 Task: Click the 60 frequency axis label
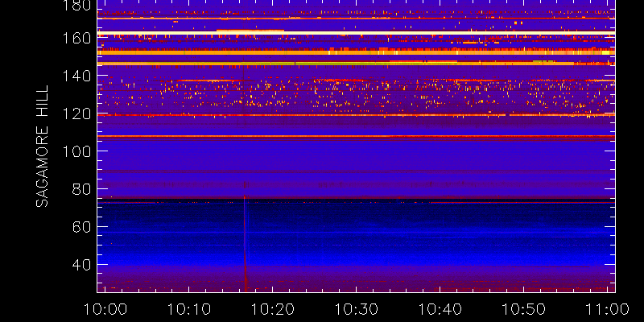click(x=81, y=227)
